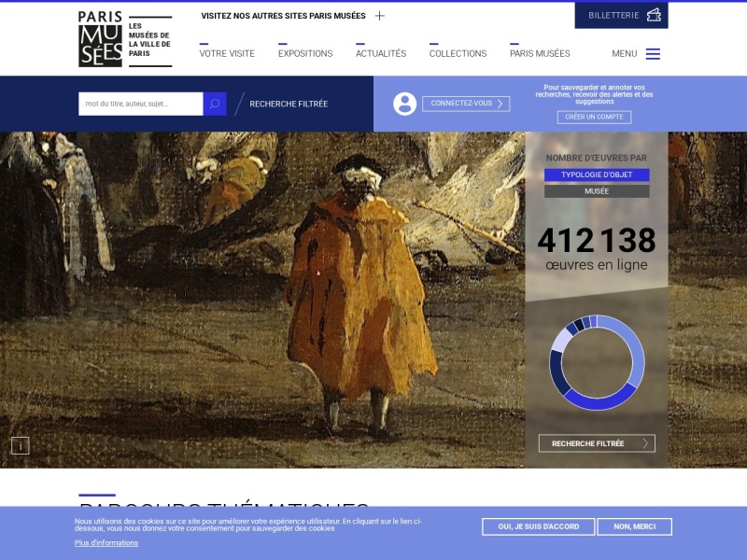Click the Nombre d'œuvres par heading
747x560 pixels.
pyautogui.click(x=597, y=158)
